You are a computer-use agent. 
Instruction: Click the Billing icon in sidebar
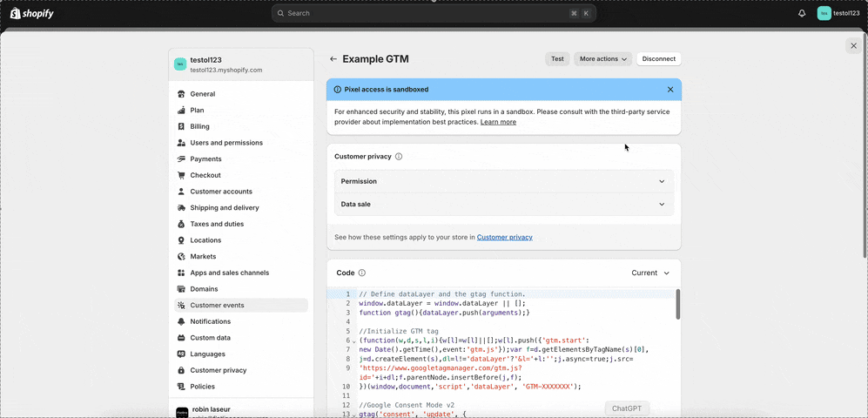pos(181,126)
